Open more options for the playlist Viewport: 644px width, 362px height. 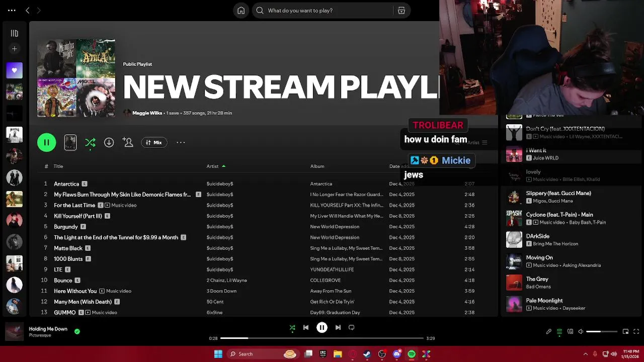tap(181, 143)
